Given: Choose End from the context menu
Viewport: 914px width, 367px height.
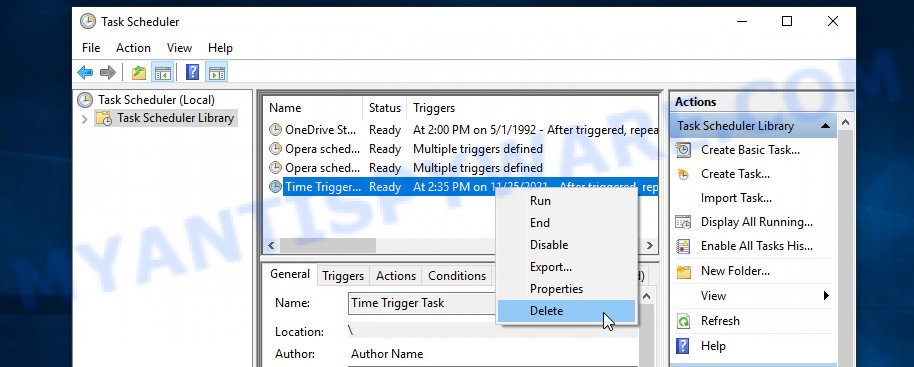Looking at the screenshot, I should [x=566, y=223].
